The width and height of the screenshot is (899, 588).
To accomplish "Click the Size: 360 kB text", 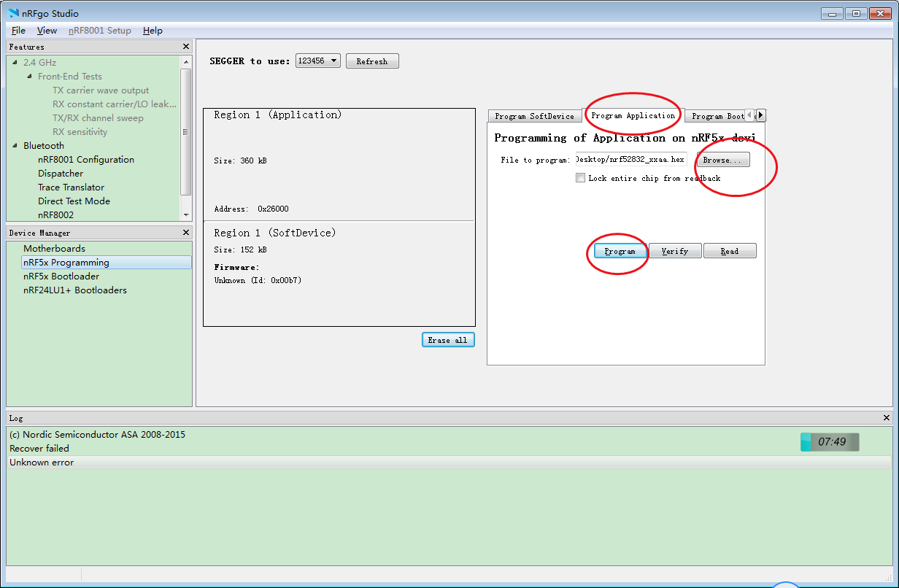I will (240, 160).
